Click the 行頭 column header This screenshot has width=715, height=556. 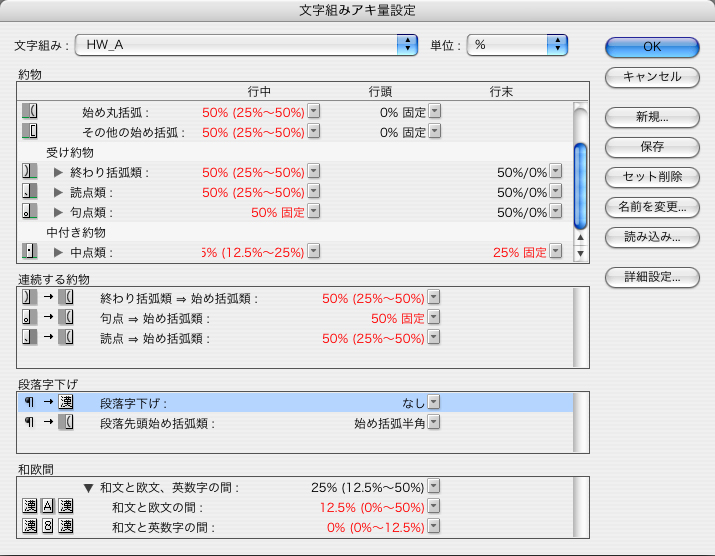click(x=380, y=92)
